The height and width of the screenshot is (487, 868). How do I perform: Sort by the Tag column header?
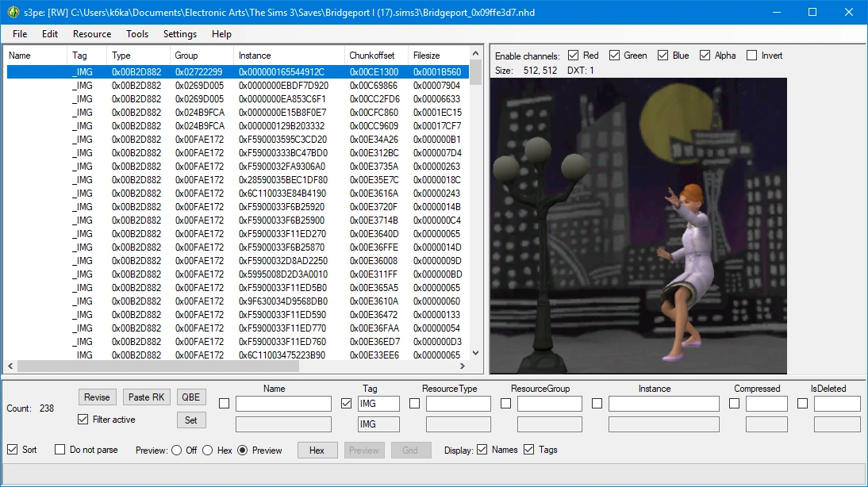click(x=87, y=56)
